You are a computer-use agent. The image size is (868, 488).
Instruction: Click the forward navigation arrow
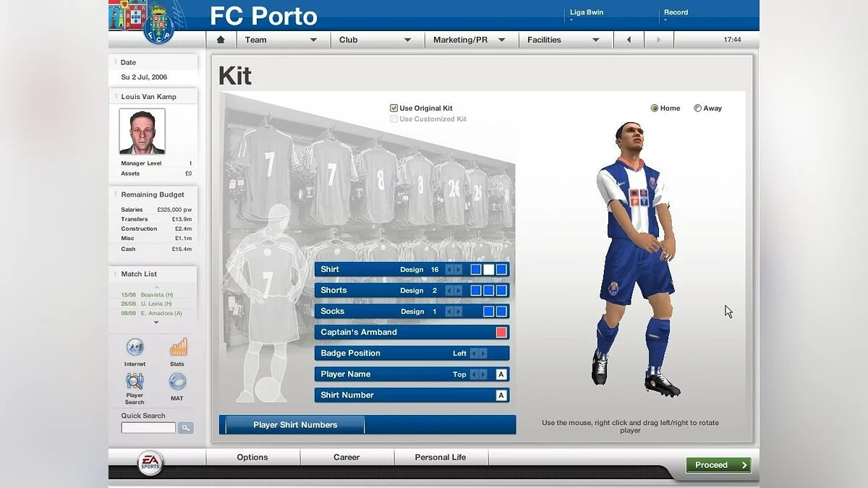[658, 40]
